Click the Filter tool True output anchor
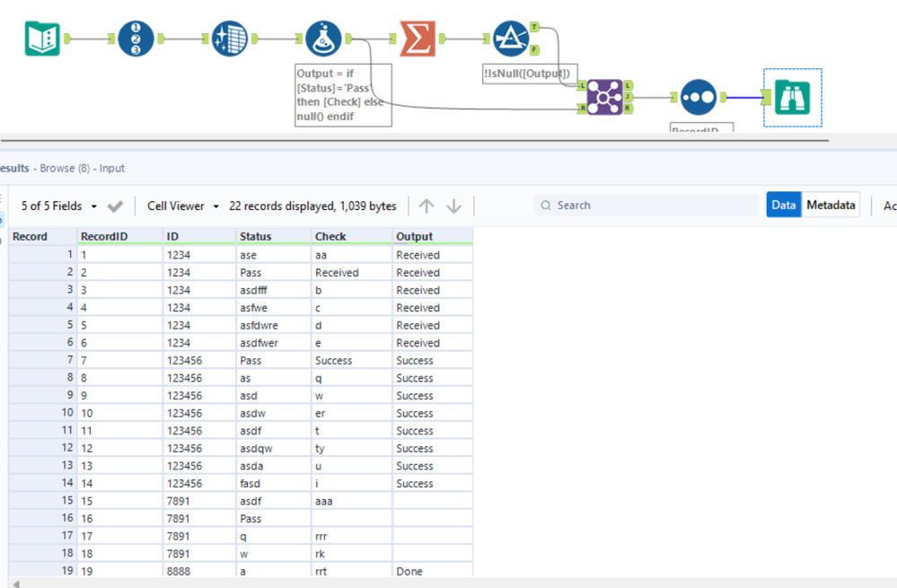 click(x=534, y=27)
